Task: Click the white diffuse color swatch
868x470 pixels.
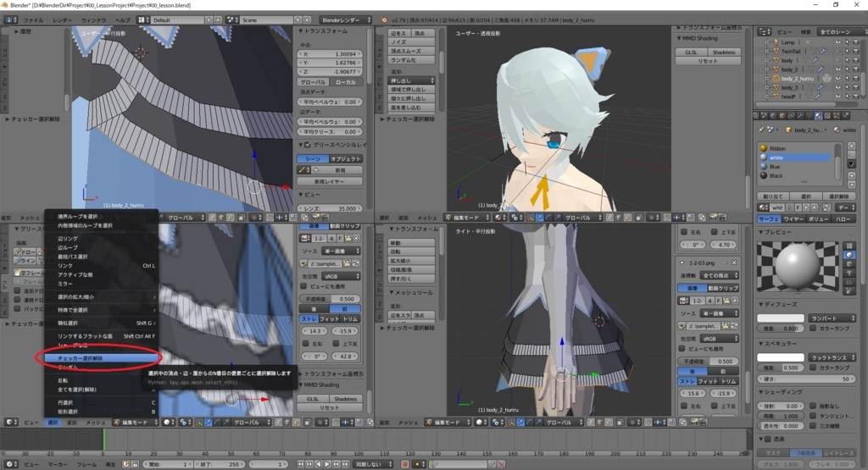Action: coord(781,318)
